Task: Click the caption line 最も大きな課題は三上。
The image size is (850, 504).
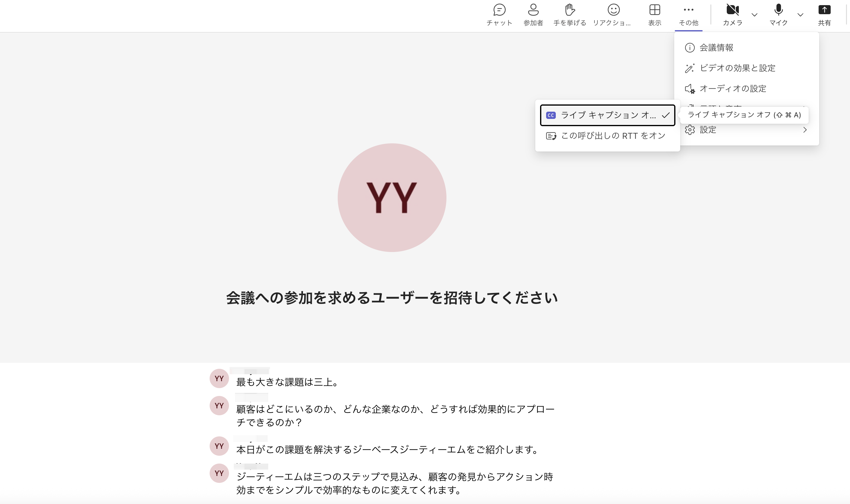Action: coord(287,382)
